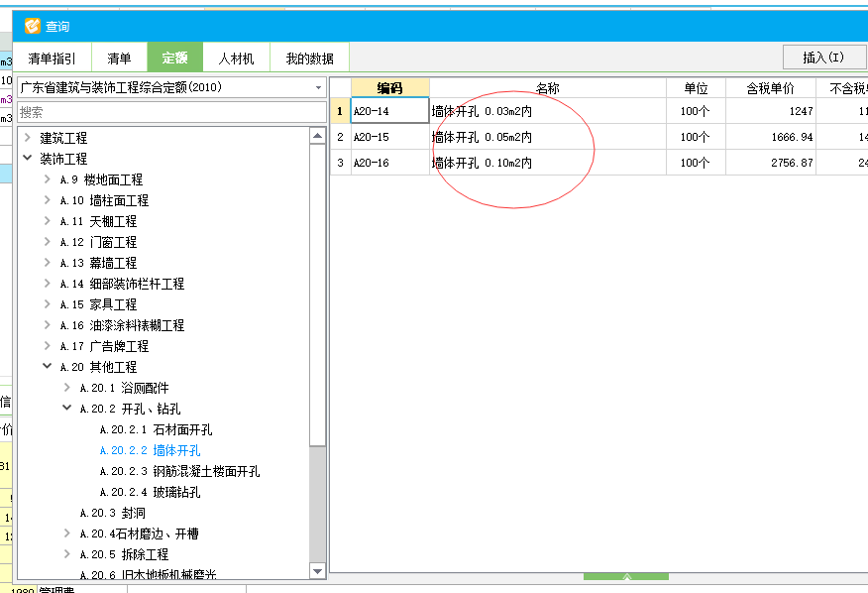The width and height of the screenshot is (868, 593).
Task: Expand A.12 门窗工程 node
Action: click(x=48, y=242)
